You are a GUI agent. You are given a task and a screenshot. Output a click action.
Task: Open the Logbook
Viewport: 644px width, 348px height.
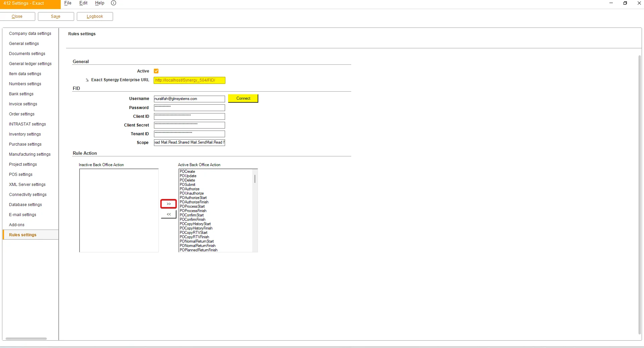(x=95, y=16)
